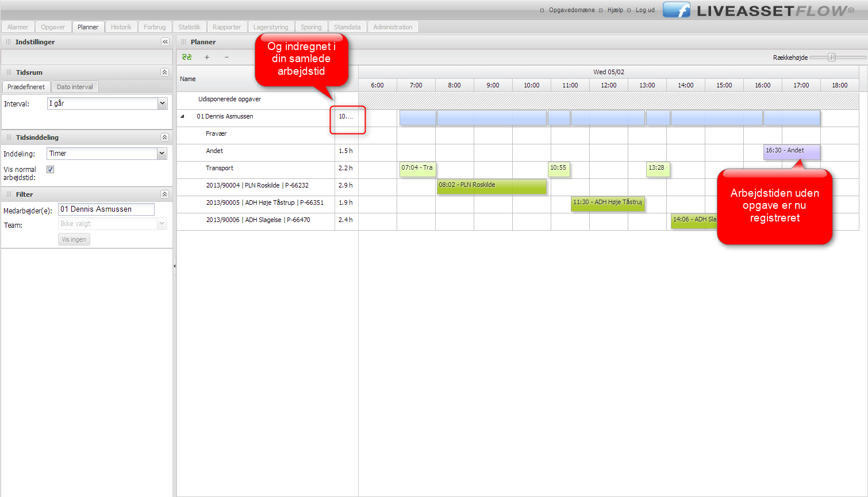Viewport: 868px width, 497px height.
Task: Open the Inddeling dropdown showing Timer
Action: [162, 154]
